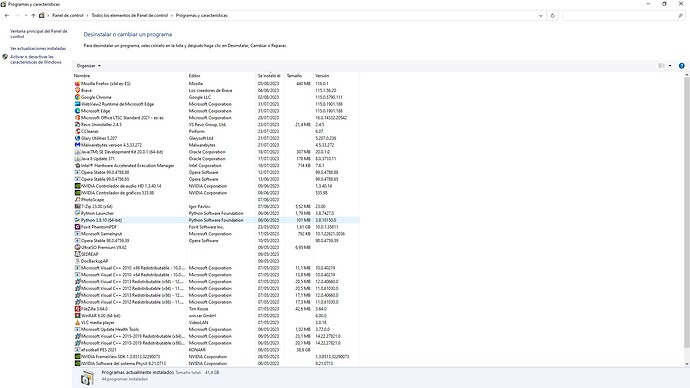Image resolution: width=690 pixels, height=388 pixels.
Task: Open the help question mark icon
Action: coord(681,66)
